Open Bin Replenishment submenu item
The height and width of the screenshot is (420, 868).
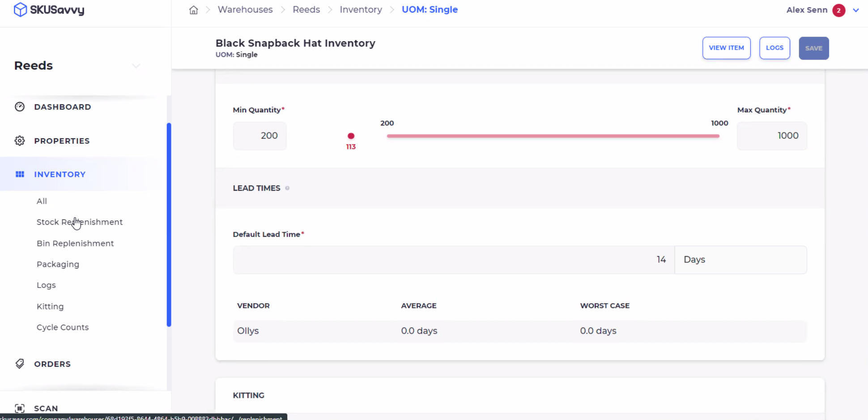(x=75, y=243)
